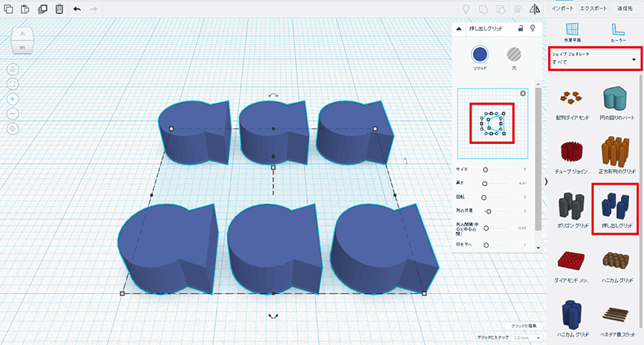The width and height of the screenshot is (644, 345).
Task: Click the gear icon in profile editor
Action: (x=522, y=94)
